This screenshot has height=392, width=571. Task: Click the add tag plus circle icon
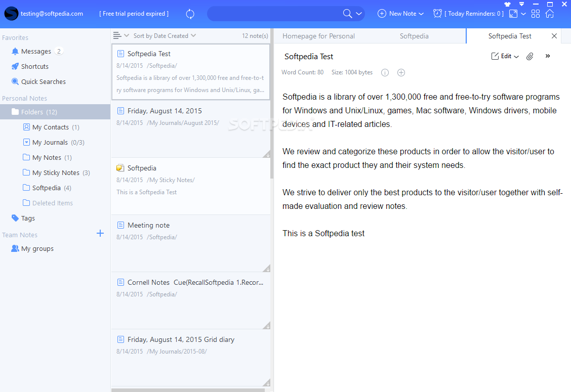pyautogui.click(x=401, y=72)
